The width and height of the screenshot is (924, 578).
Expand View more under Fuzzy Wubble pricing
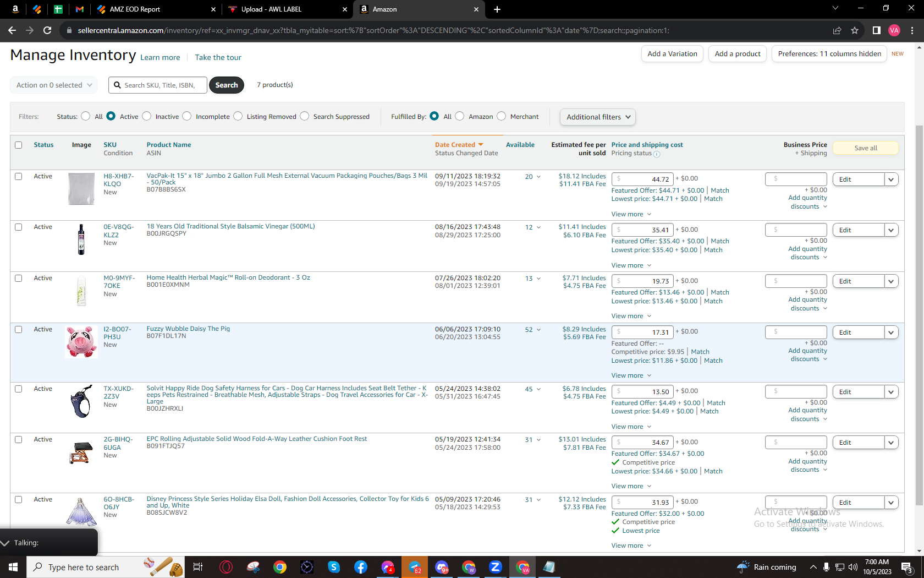[631, 375]
